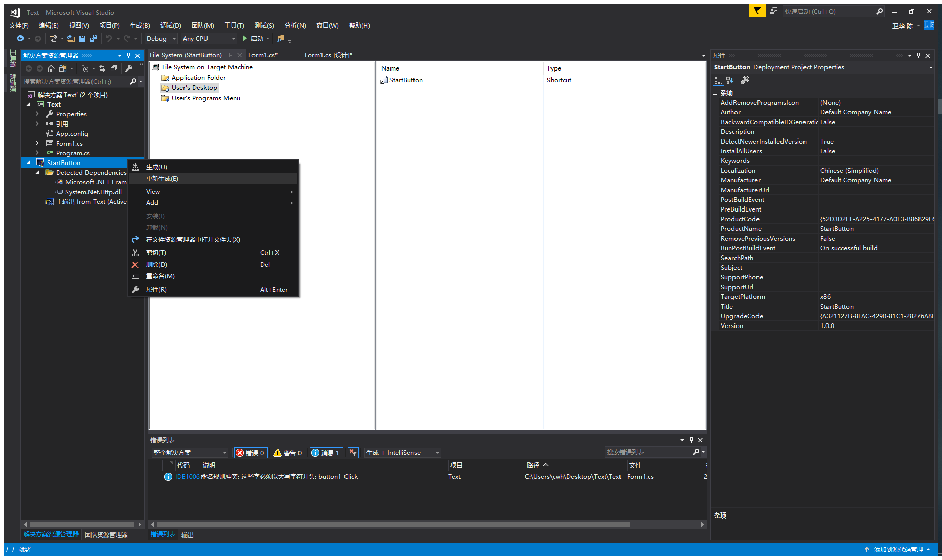Click the wrench Properties icon in Solution Explorer
The width and height of the screenshot is (942, 560).
(129, 68)
